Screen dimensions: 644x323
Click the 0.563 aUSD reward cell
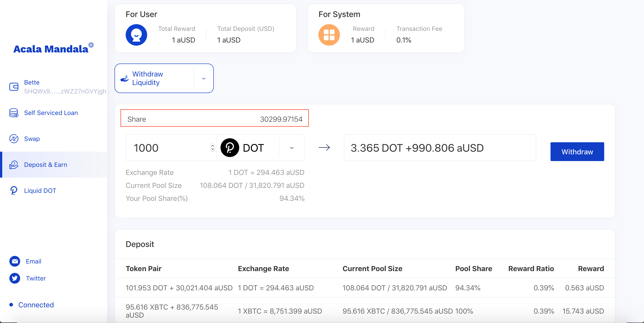pyautogui.click(x=585, y=288)
